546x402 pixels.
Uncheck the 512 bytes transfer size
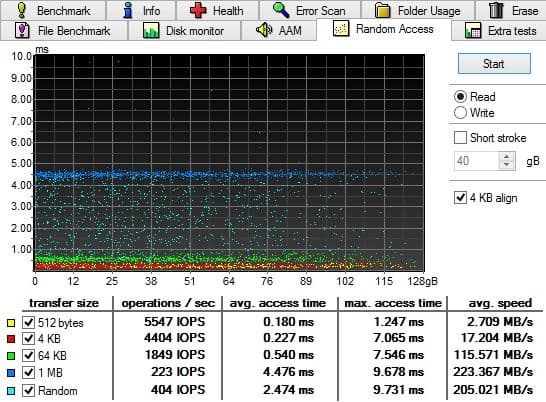[28, 323]
